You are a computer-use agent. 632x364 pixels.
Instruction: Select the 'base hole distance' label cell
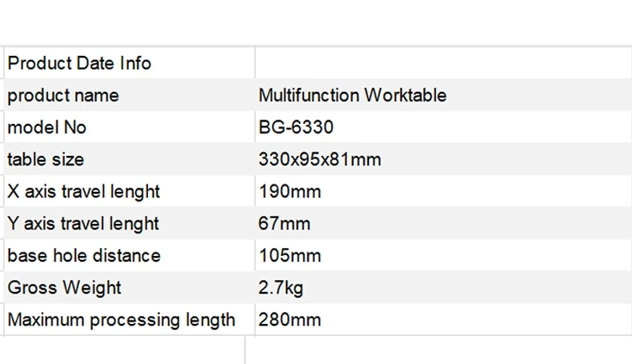[84, 255]
